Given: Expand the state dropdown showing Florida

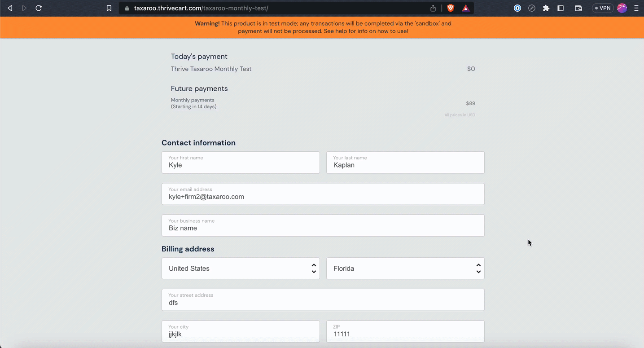Looking at the screenshot, I should point(405,269).
